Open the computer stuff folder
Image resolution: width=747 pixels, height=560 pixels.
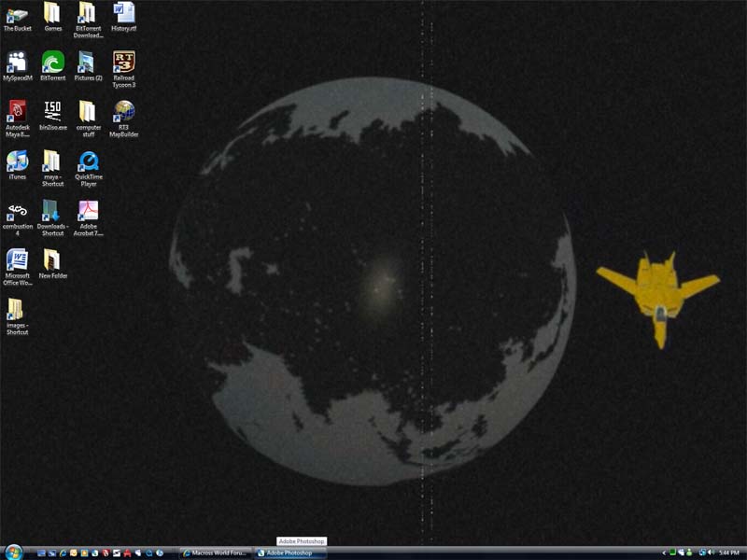coord(88,119)
